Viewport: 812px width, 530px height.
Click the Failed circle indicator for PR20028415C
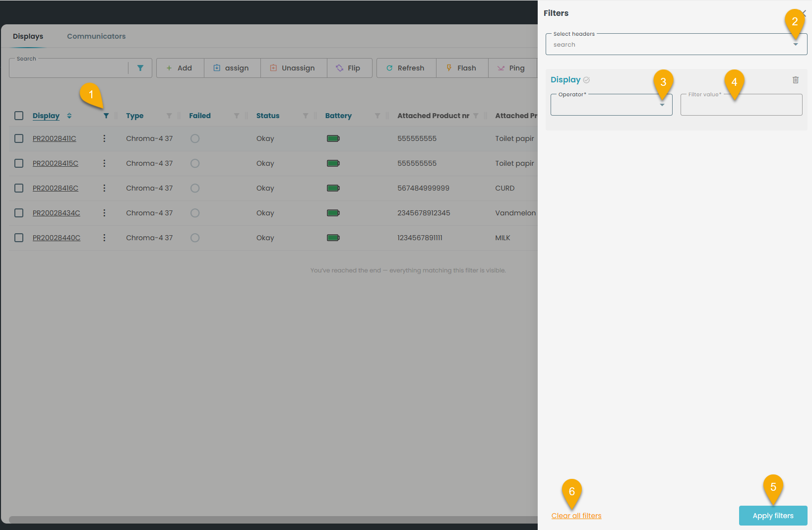pyautogui.click(x=195, y=163)
